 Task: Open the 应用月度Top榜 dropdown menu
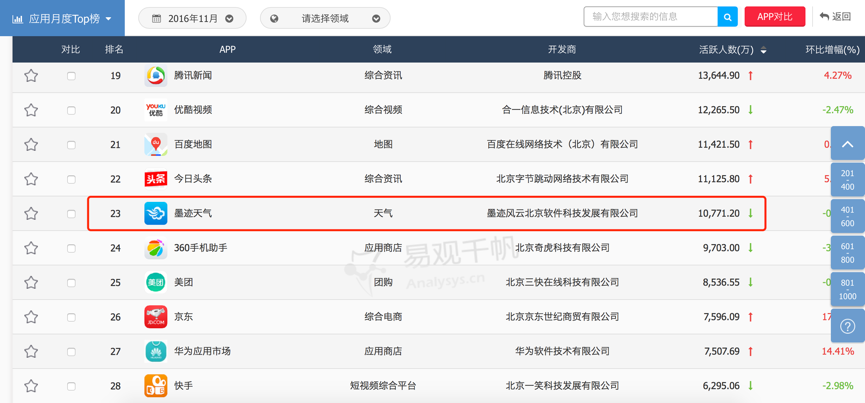click(62, 18)
